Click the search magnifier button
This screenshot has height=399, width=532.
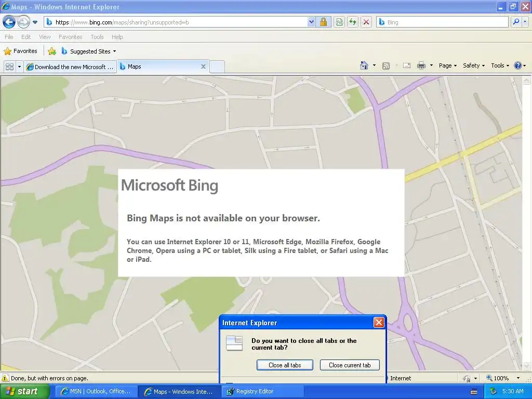(516, 22)
